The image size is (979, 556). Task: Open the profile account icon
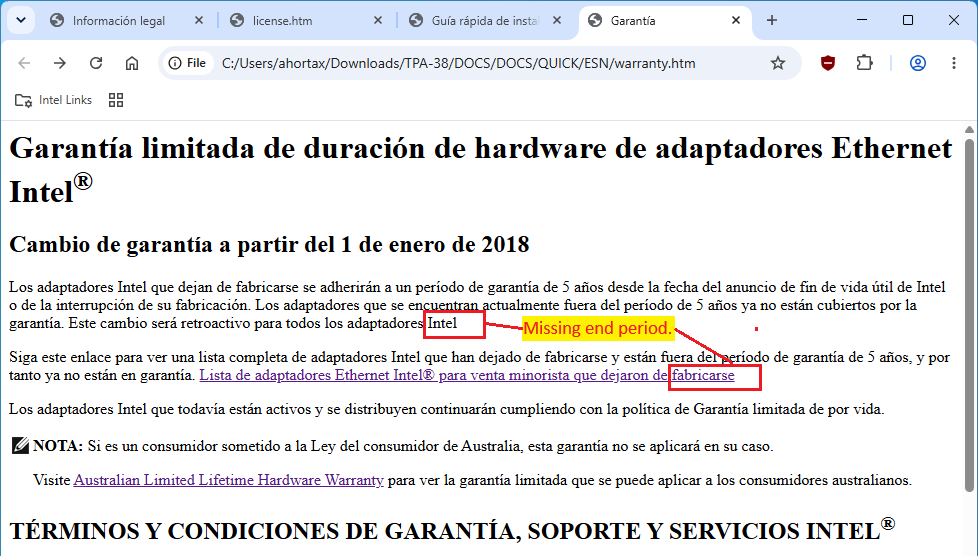[918, 63]
